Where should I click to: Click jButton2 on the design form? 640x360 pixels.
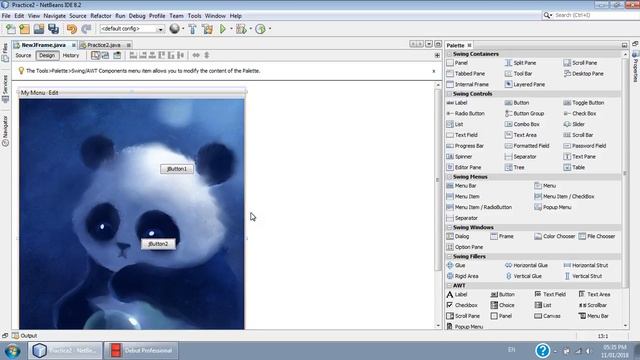(158, 244)
